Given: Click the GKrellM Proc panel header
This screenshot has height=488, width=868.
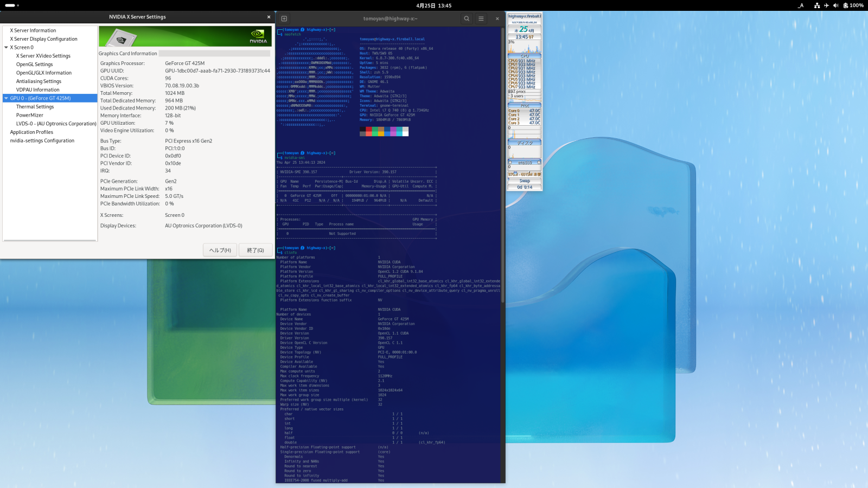Looking at the screenshot, I should (x=525, y=106).
